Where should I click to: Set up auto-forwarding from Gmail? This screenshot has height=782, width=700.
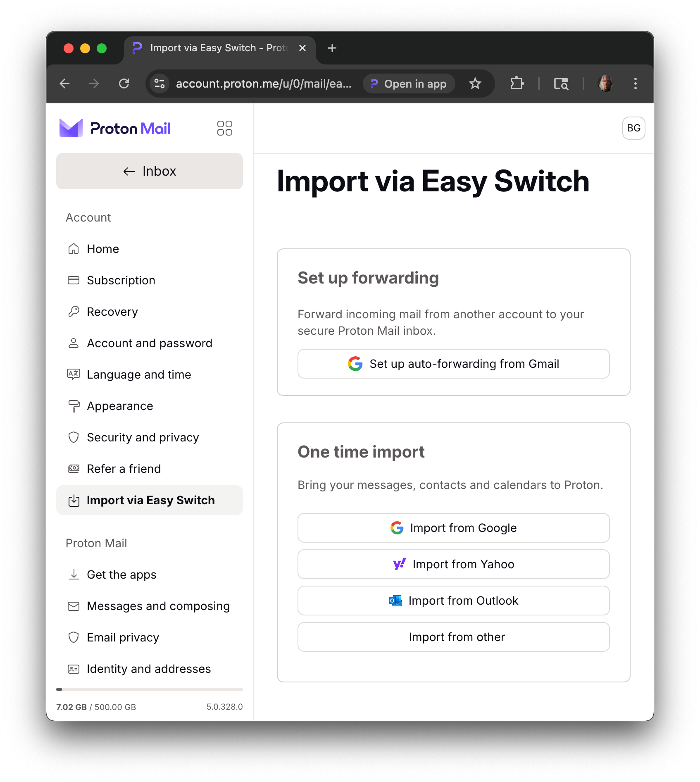[x=453, y=364]
